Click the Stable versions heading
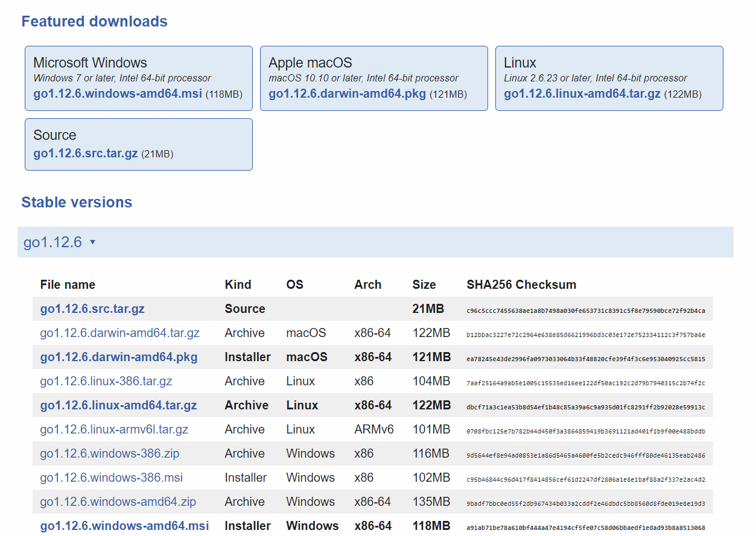 coord(77,202)
